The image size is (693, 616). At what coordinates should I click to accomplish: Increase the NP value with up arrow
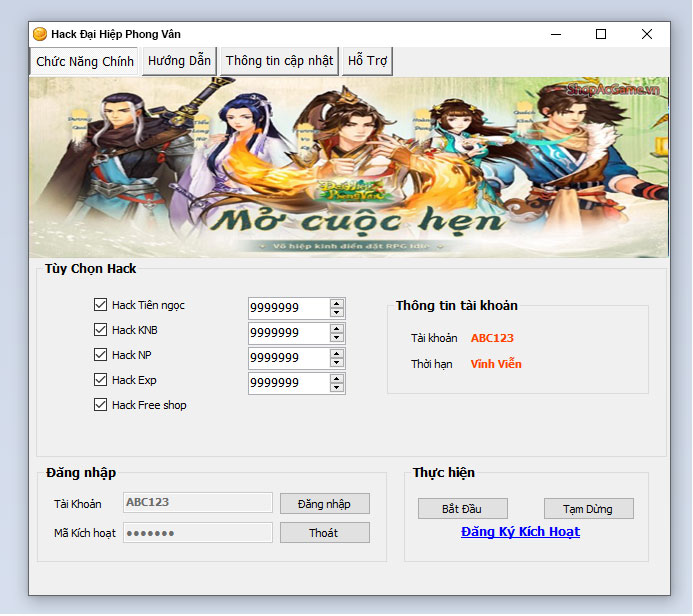coord(337,354)
